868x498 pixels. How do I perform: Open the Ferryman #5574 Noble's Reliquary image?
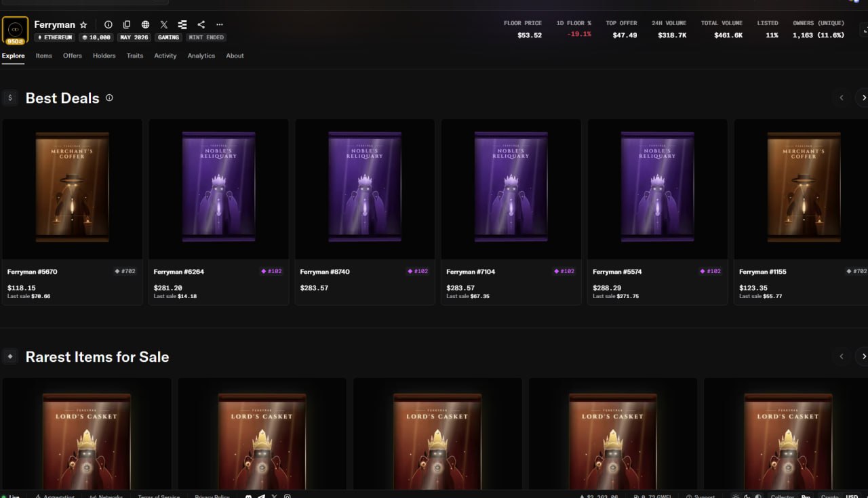pyautogui.click(x=658, y=189)
